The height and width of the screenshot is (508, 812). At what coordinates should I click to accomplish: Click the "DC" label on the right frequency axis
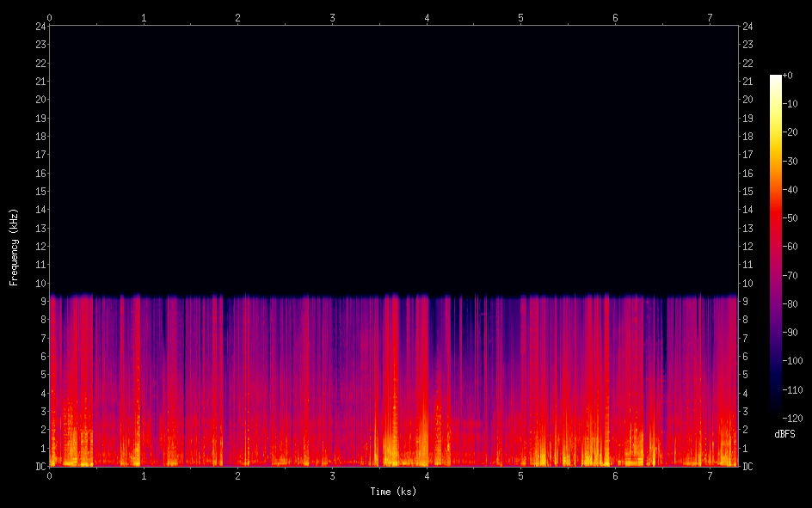[747, 467]
